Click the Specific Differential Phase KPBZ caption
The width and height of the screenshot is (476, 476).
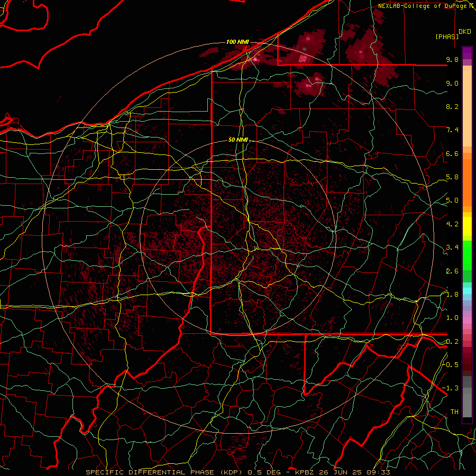(x=238, y=472)
